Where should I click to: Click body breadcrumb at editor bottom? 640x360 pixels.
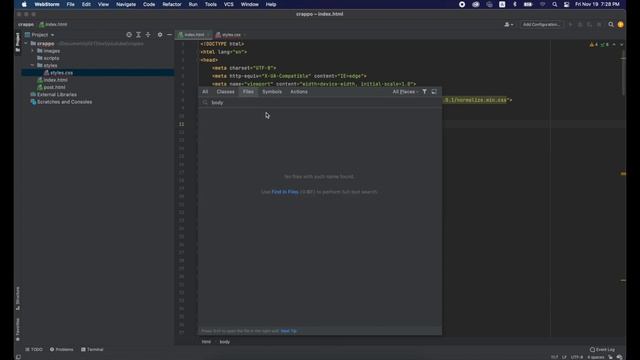point(224,342)
